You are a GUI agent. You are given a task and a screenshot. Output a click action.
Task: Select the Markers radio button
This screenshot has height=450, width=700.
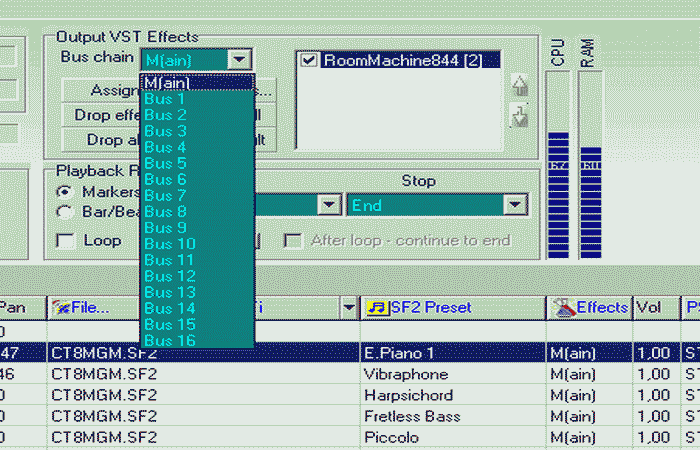(x=65, y=191)
